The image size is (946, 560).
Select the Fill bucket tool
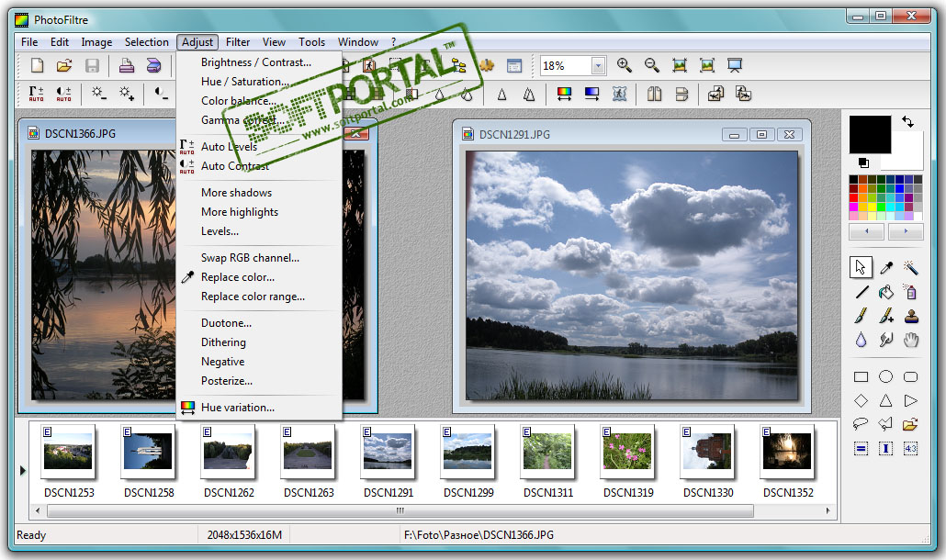click(885, 292)
